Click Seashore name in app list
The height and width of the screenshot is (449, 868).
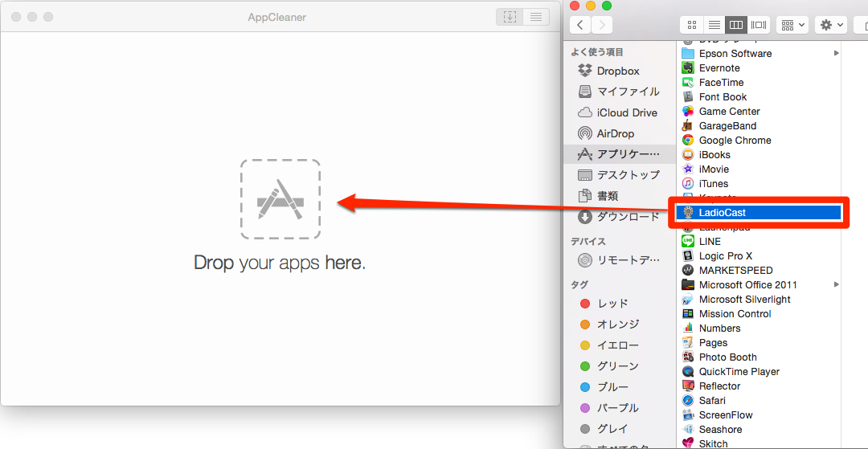pos(719,429)
